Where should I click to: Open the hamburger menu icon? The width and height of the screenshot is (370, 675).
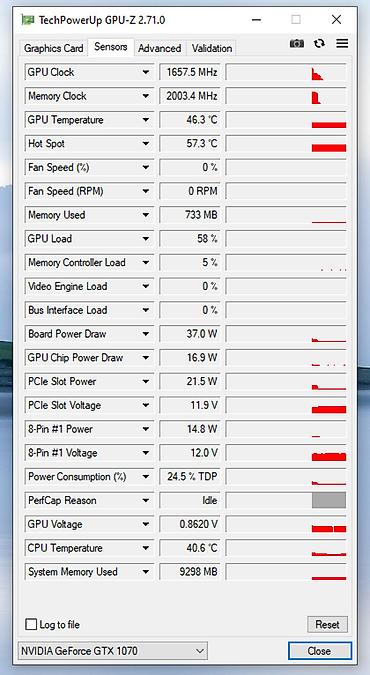342,43
